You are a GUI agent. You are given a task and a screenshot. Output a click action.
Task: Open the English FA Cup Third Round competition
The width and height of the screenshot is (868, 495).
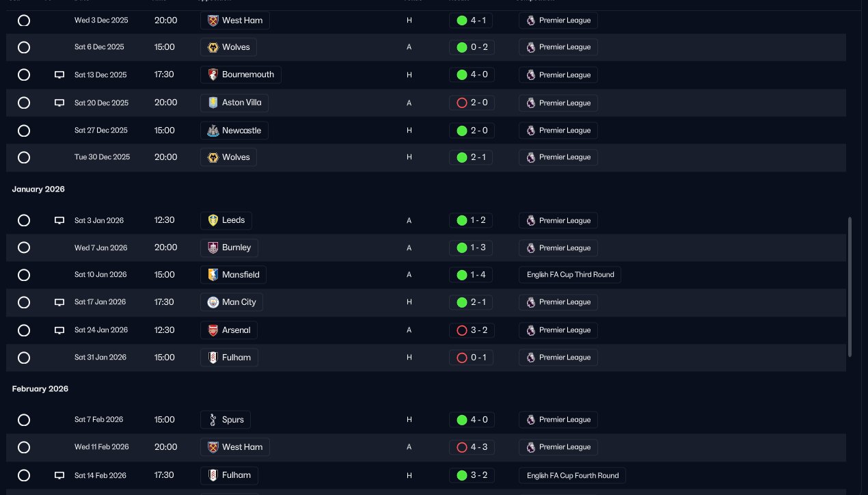pyautogui.click(x=570, y=275)
